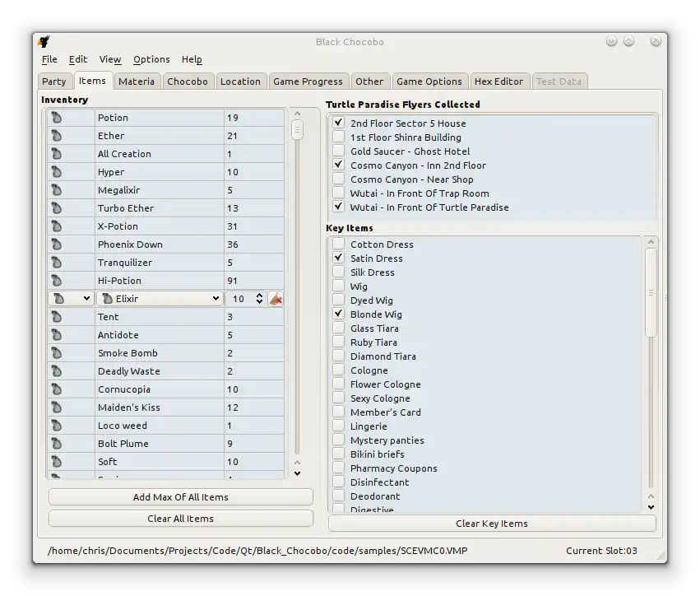Check the Member's Card key item
Screen dimensions: 700x596
coord(338,412)
